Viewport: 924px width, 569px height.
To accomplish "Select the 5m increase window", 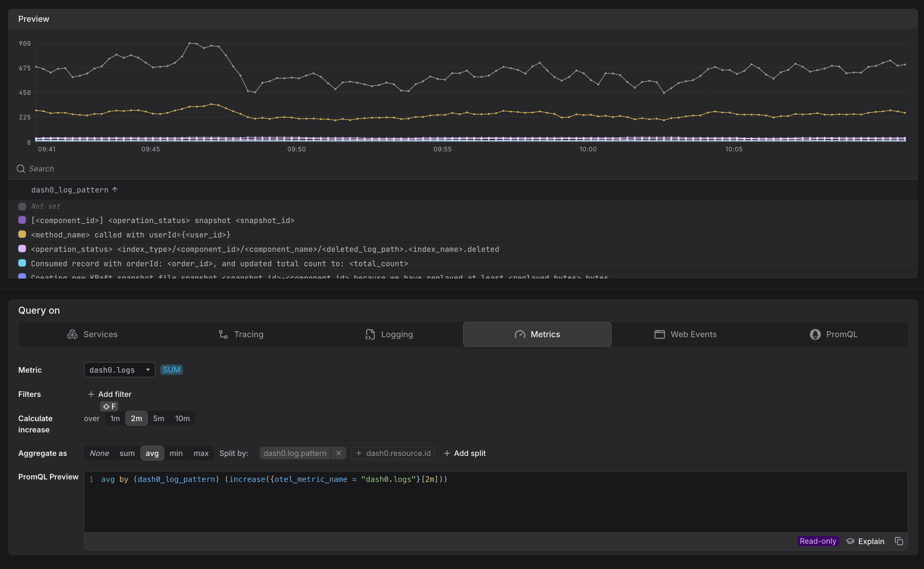I will tap(158, 418).
